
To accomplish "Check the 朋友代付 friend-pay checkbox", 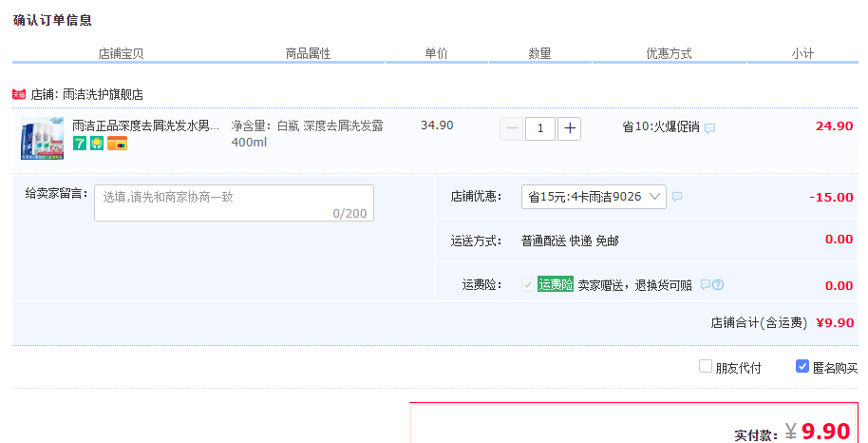I will tap(706, 366).
